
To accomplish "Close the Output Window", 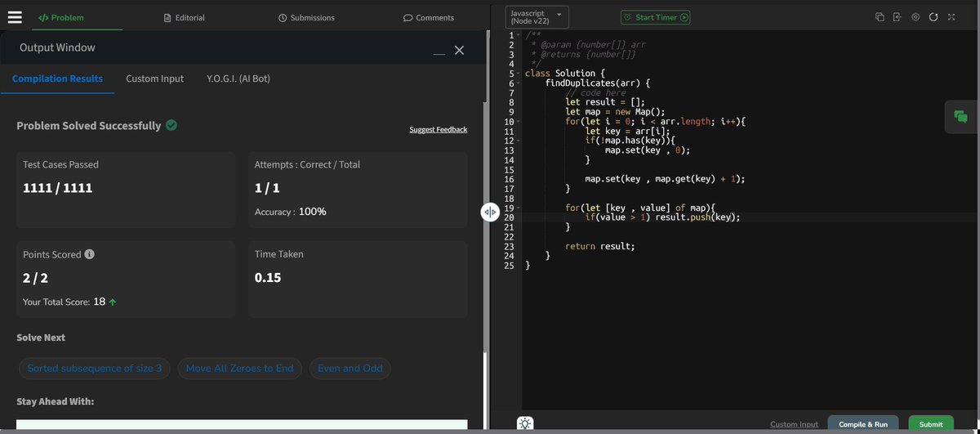I will click(x=459, y=51).
